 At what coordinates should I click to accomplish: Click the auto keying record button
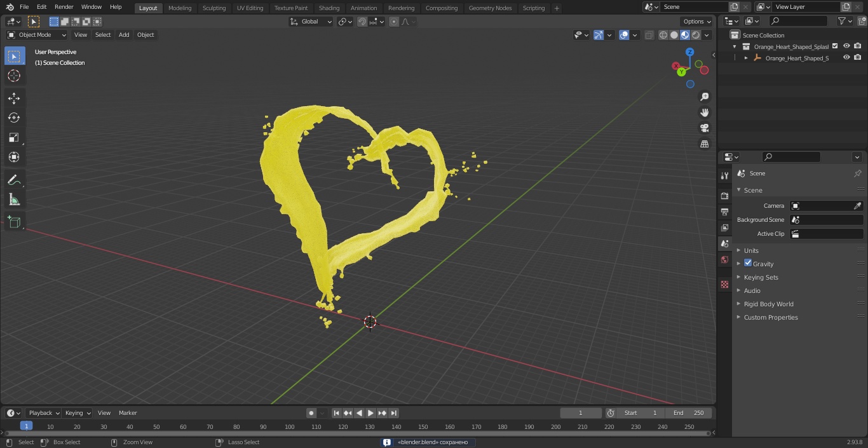tap(311, 413)
